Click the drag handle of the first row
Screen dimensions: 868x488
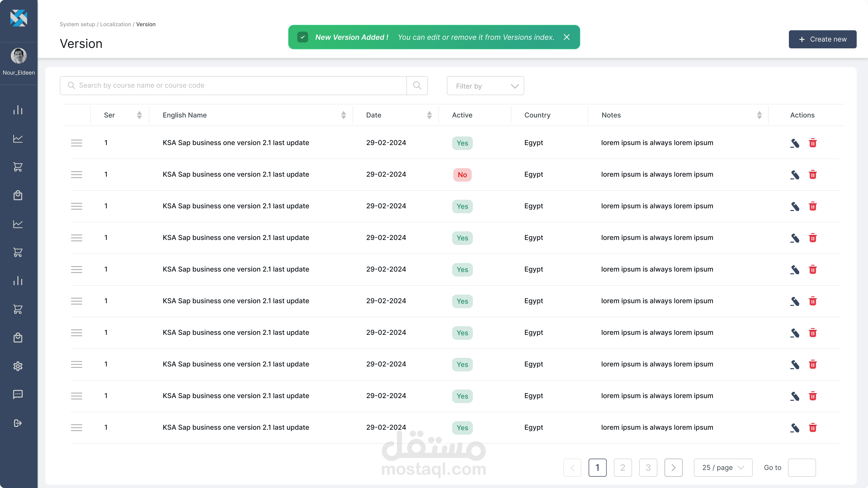(x=76, y=143)
